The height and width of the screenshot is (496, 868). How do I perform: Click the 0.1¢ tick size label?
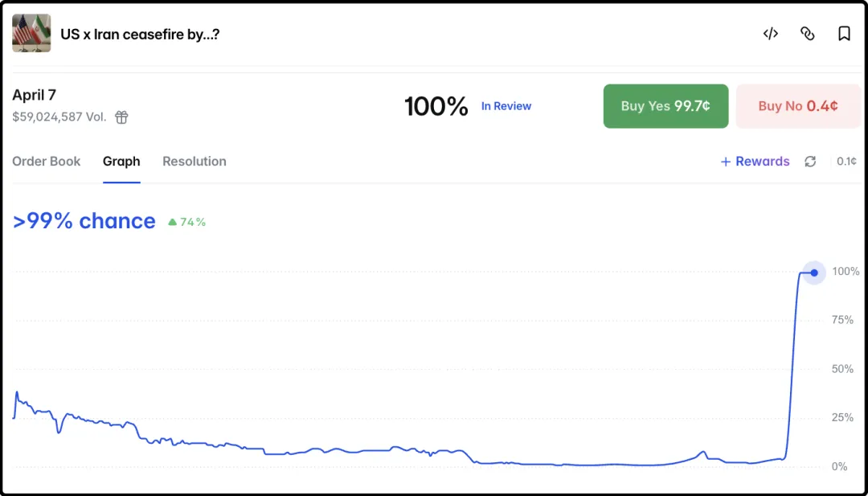(846, 162)
